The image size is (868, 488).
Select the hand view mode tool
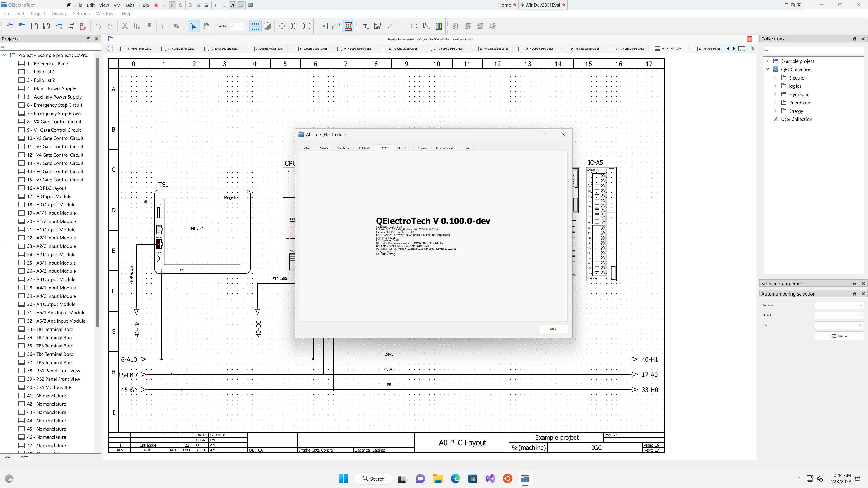206,26
